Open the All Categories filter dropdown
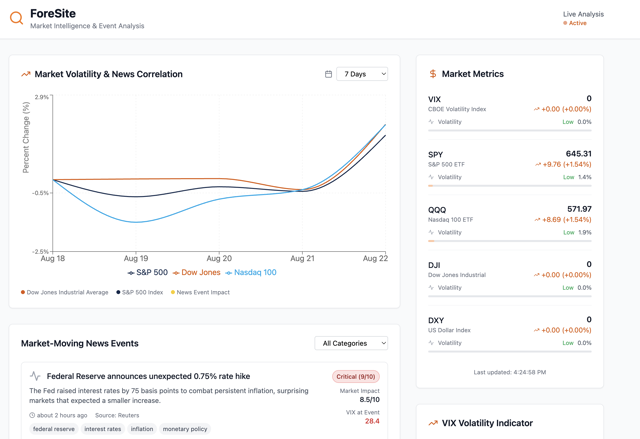Screen dimensions: 640x439 351,343
